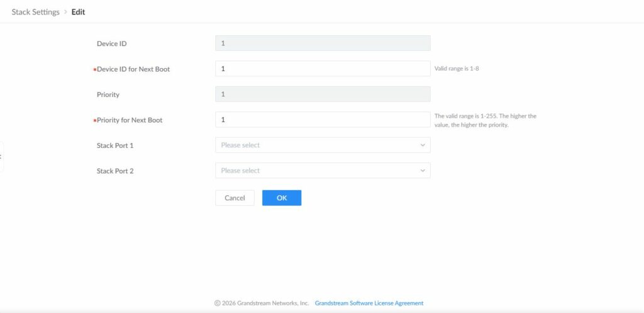Focus the Priority for Next Boot field
Viewport: 644px width, 313px height.
[x=323, y=120]
